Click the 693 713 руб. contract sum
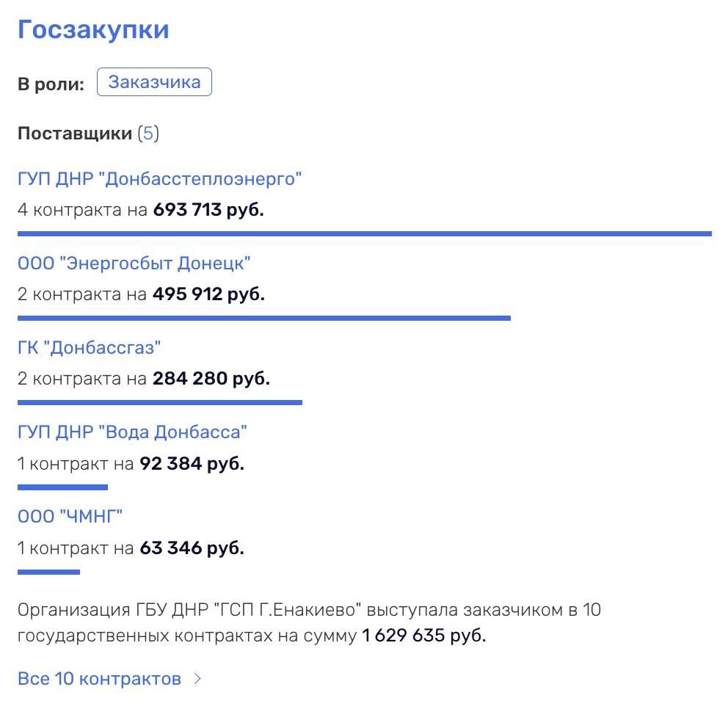The image size is (728, 709). [208, 210]
